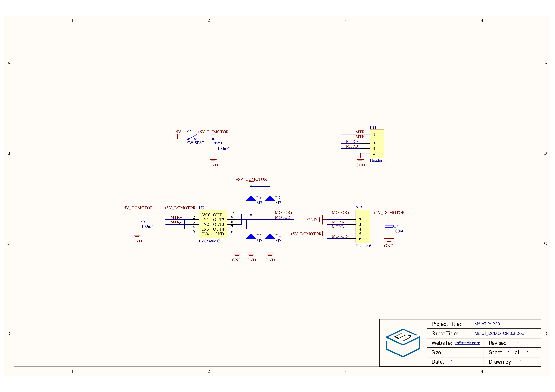555x392 pixels.
Task: Select the D4 diode symbol
Action: (x=270, y=236)
